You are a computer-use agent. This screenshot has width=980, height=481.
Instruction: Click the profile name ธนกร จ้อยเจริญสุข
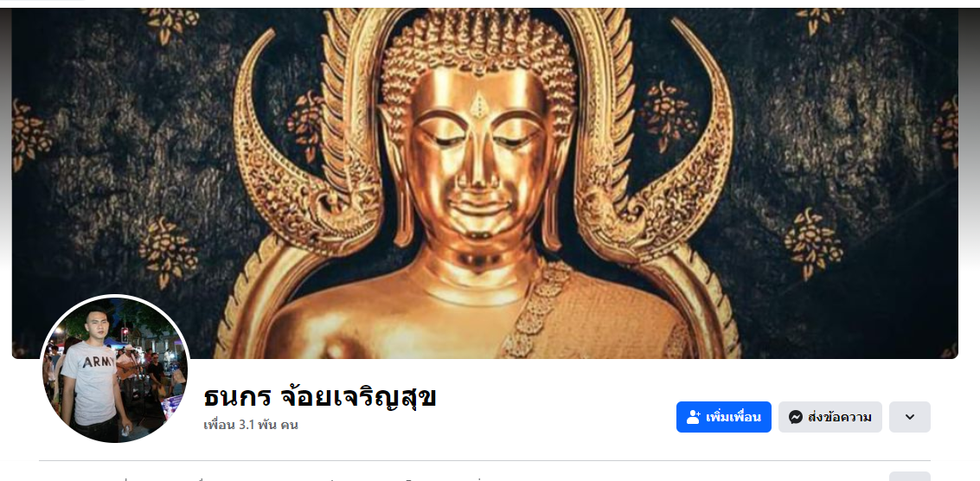[320, 397]
